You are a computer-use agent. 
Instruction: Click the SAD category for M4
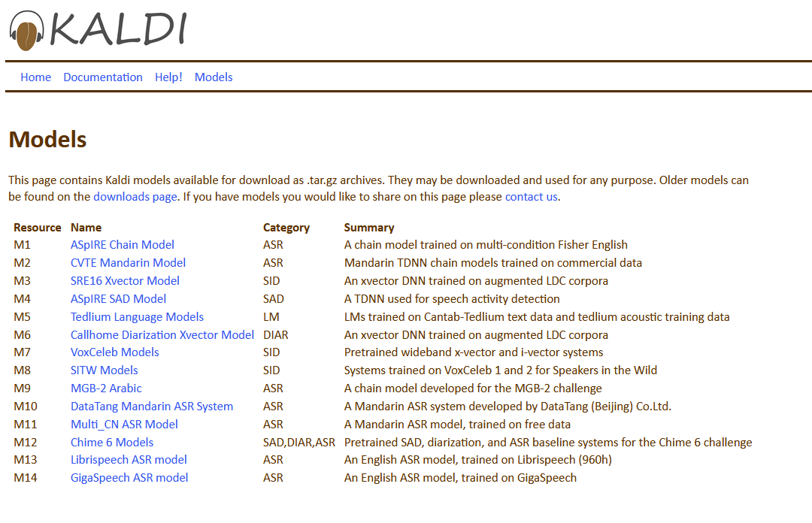pos(274,299)
